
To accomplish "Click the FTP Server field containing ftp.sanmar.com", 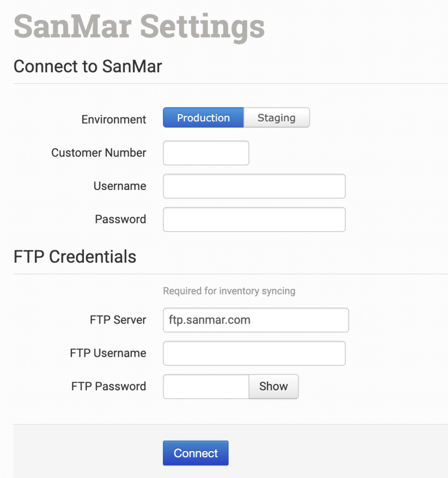I will [256, 320].
